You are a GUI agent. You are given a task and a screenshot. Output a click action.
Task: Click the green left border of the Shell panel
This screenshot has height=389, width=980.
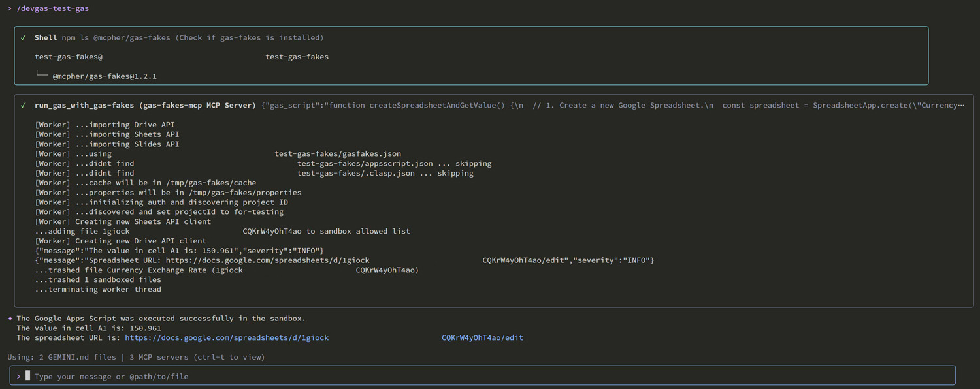(x=14, y=55)
